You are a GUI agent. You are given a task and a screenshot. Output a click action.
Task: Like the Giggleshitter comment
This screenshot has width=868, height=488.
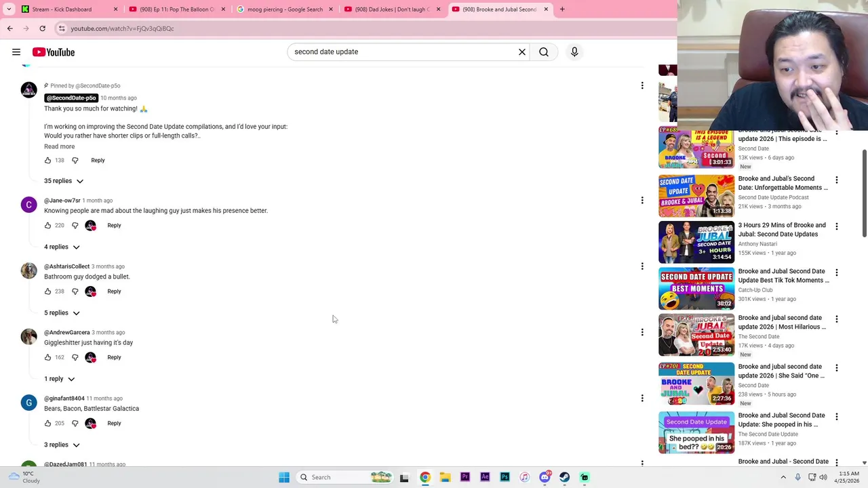47,357
